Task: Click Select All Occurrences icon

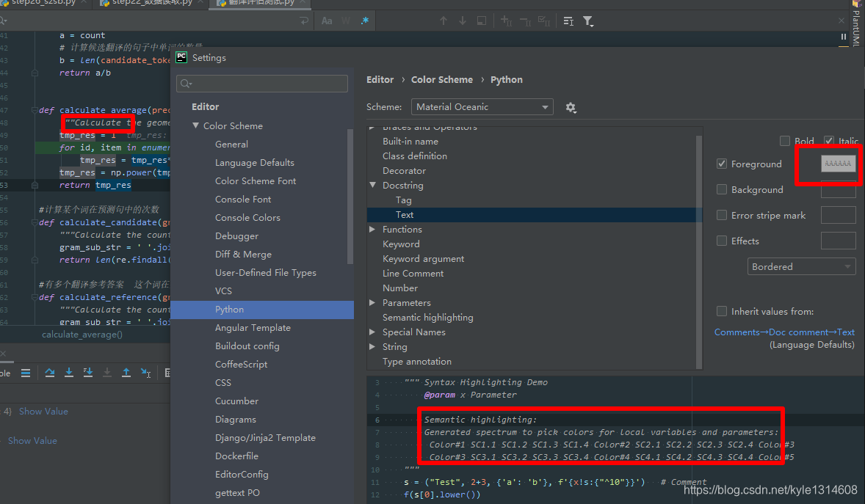Action: click(544, 21)
